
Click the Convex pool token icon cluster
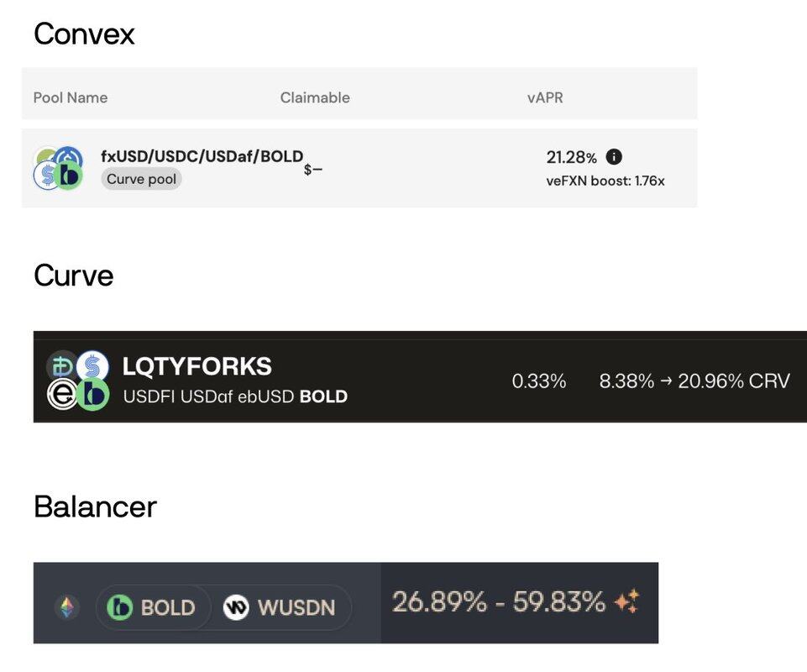[x=57, y=167]
